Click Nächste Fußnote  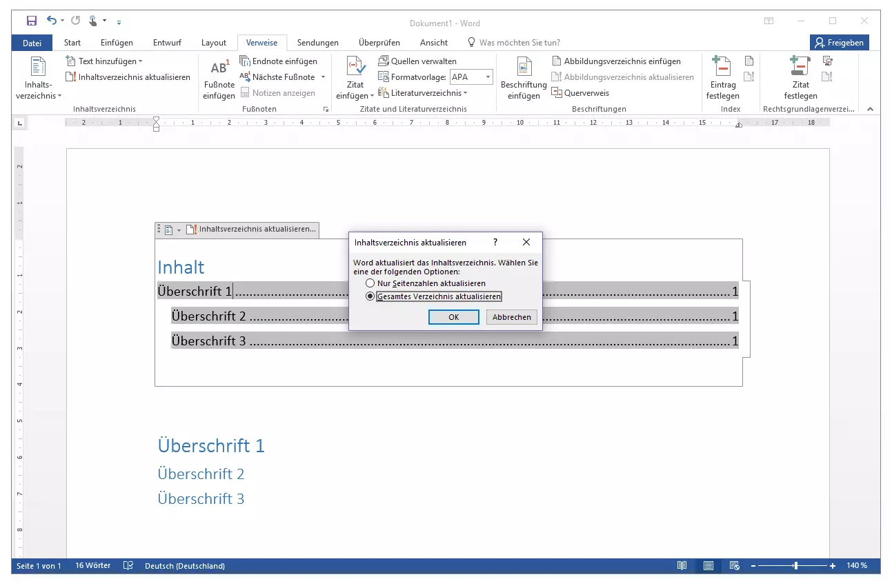pos(277,77)
